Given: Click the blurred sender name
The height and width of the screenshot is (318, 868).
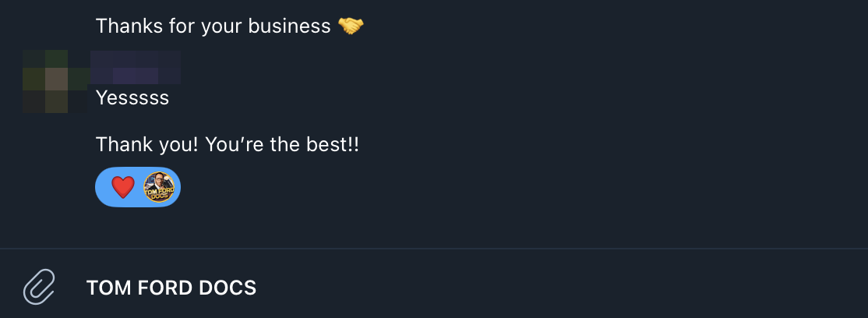Looking at the screenshot, I should tap(136, 67).
